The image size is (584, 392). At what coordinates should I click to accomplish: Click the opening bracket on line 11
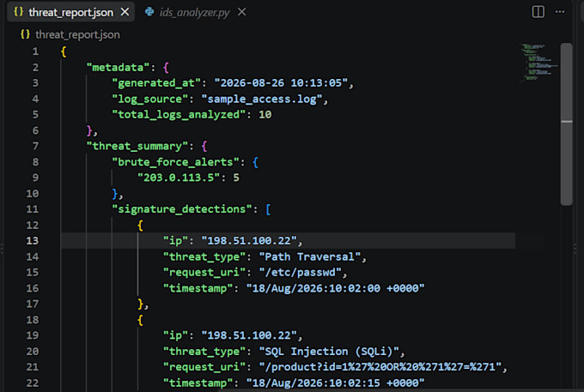click(x=268, y=209)
